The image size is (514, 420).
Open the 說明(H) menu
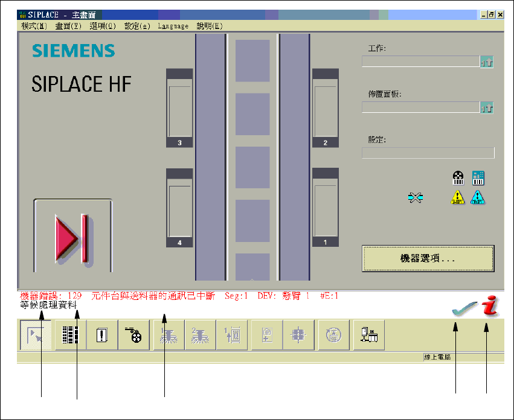click(x=210, y=26)
